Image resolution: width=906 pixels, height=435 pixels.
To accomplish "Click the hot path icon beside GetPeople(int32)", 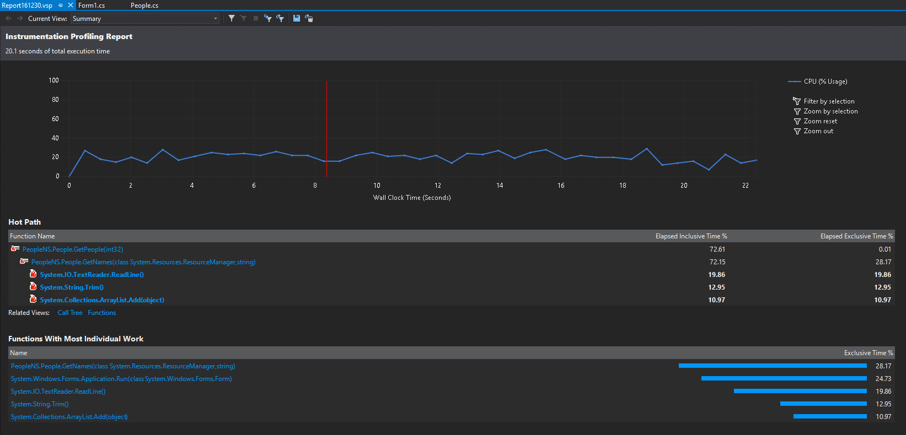I will point(16,249).
